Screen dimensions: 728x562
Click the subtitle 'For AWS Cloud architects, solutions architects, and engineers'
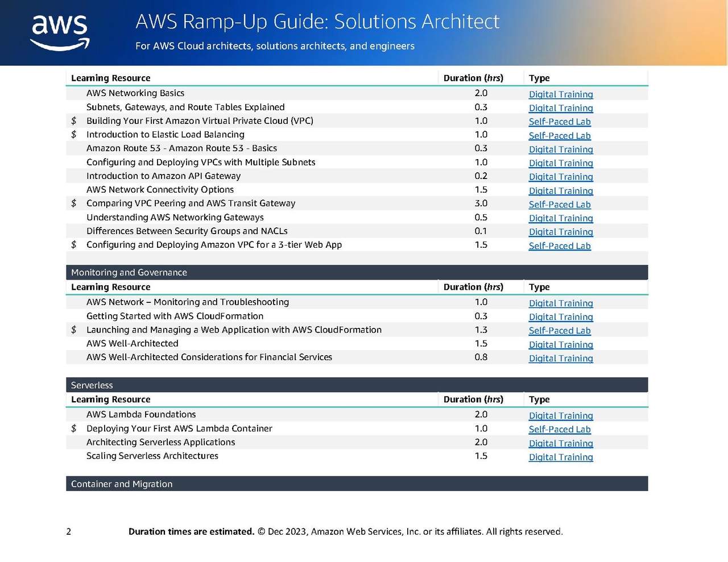point(275,46)
